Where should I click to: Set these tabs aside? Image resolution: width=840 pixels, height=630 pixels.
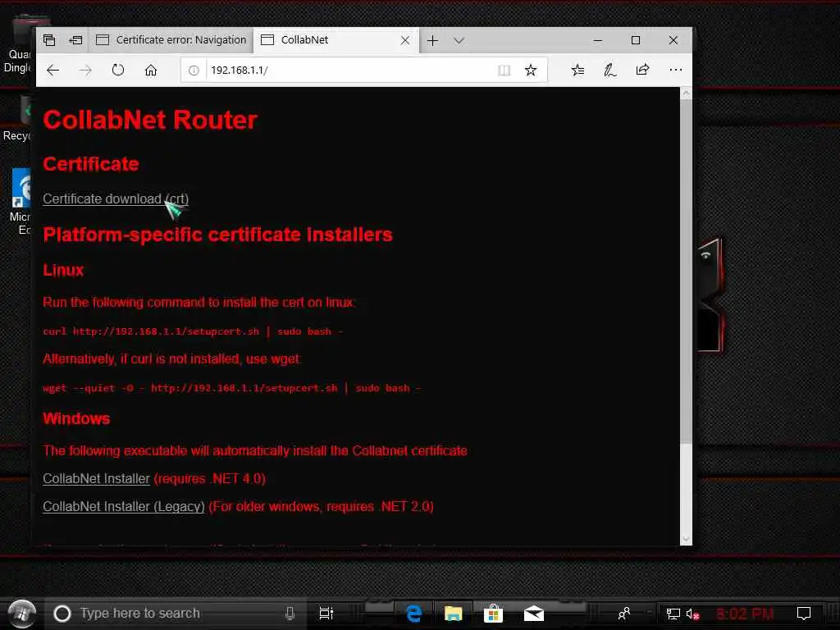point(76,39)
